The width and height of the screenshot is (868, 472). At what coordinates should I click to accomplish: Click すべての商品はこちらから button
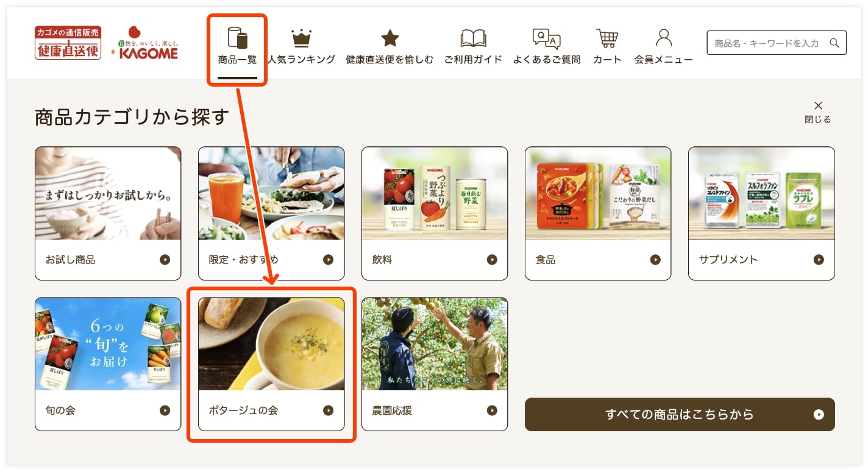pyautogui.click(x=680, y=415)
